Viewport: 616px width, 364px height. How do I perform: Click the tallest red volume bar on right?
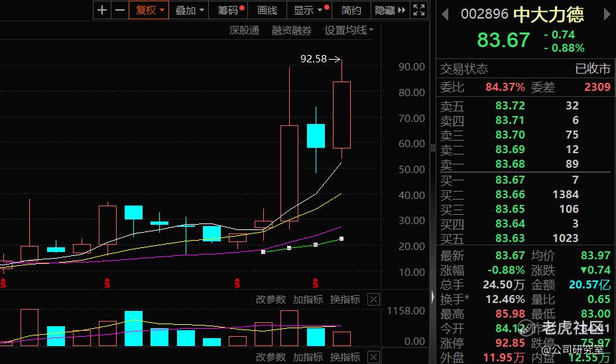pos(290,328)
